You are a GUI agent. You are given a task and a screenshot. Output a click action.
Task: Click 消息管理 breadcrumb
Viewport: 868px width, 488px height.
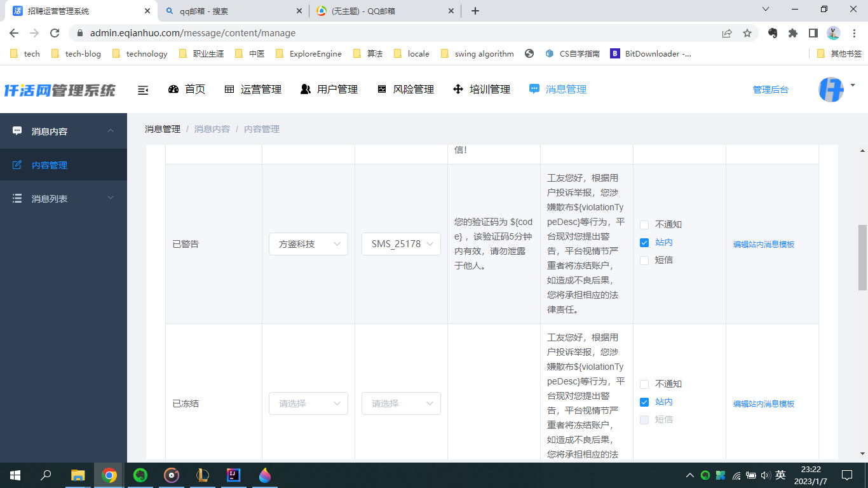pos(163,129)
